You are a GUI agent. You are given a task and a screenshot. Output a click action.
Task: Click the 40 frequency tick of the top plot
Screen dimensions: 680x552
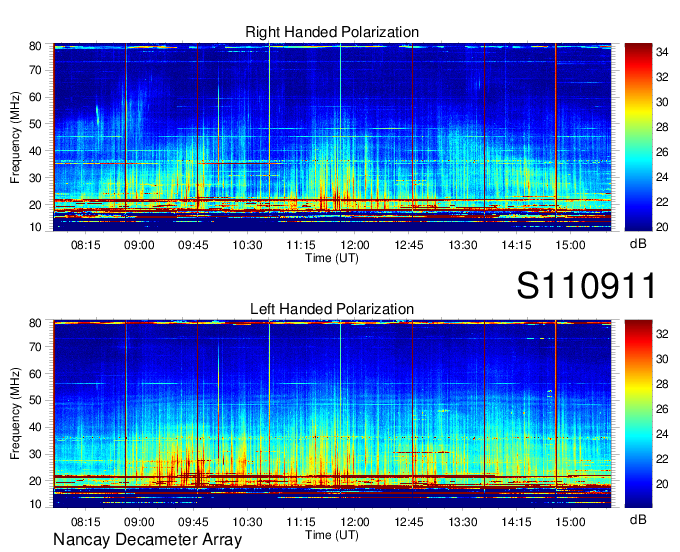point(35,151)
